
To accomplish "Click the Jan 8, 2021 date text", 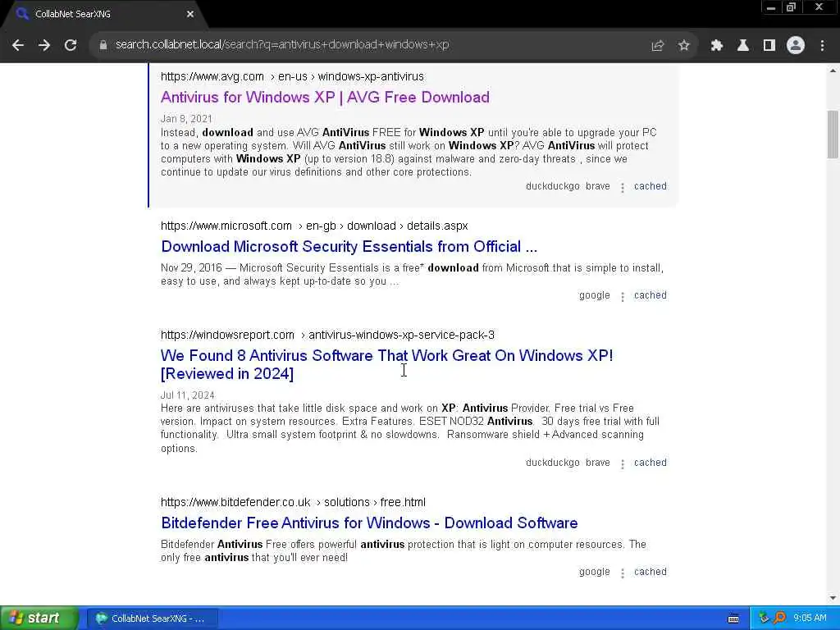I will coord(186,119).
